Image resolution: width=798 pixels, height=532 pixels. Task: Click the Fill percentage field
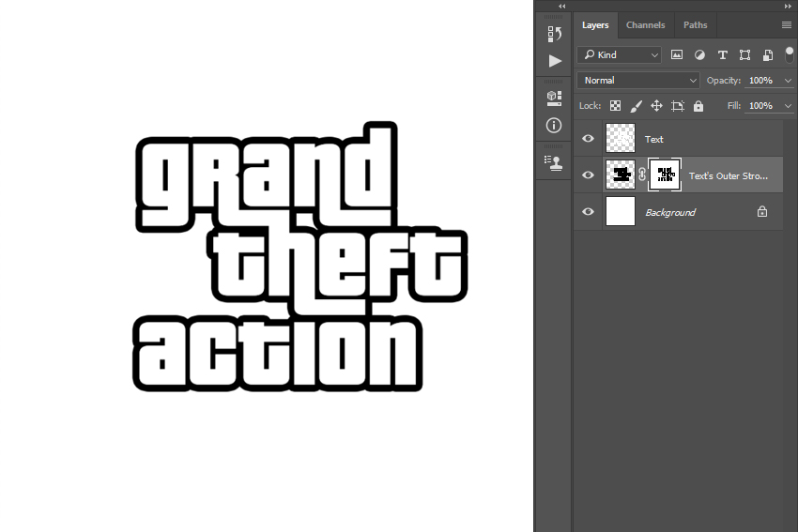click(x=760, y=106)
